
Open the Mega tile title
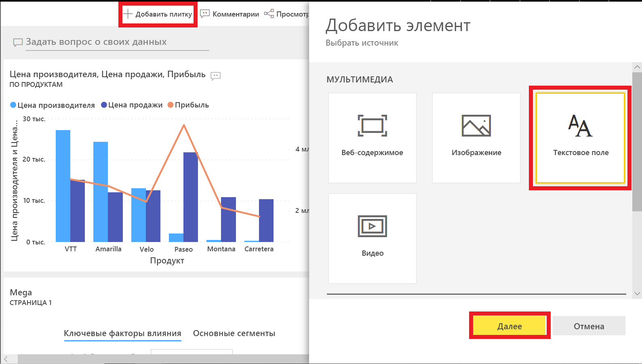[x=21, y=292]
